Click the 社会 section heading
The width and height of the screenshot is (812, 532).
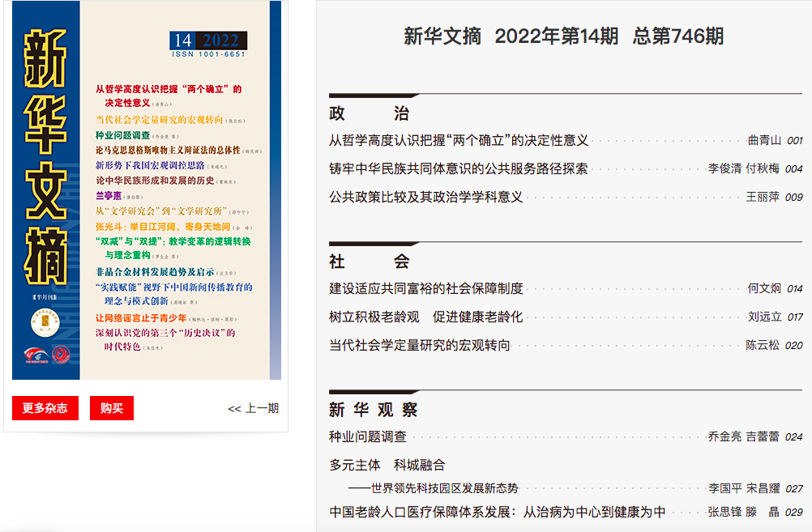(x=369, y=262)
